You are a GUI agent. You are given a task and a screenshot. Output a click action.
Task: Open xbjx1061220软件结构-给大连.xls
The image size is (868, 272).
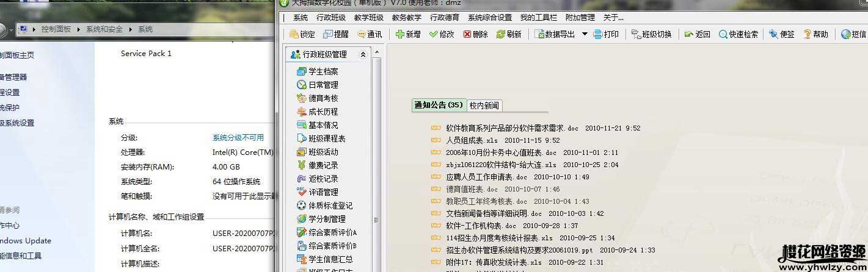pyautogui.click(x=501, y=165)
